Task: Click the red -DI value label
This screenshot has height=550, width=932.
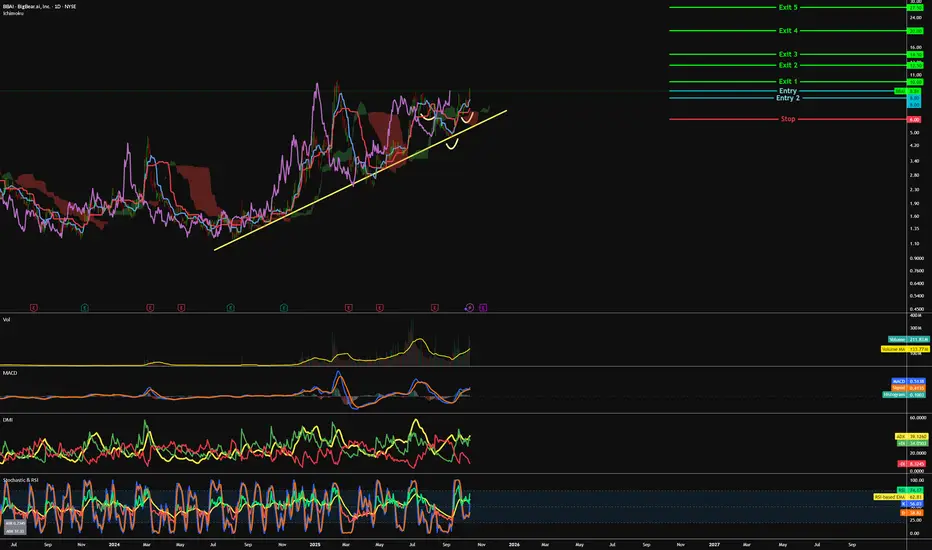Action: coord(911,464)
